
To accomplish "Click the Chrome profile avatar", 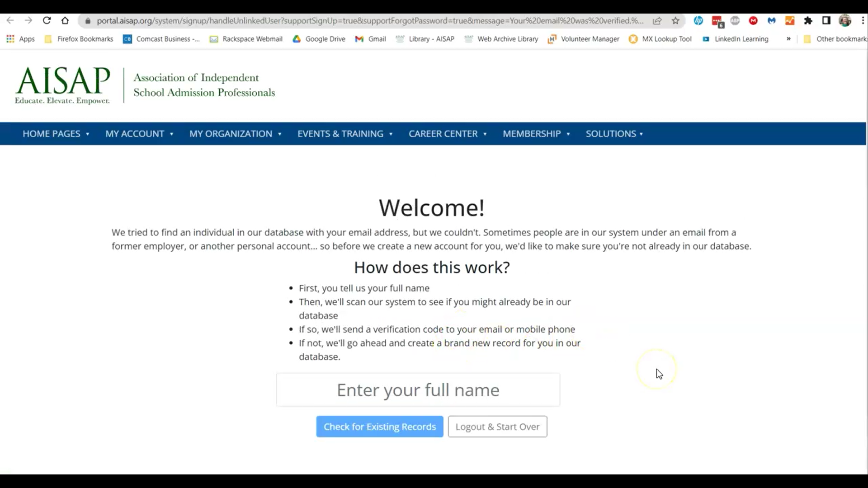I will (x=845, y=20).
